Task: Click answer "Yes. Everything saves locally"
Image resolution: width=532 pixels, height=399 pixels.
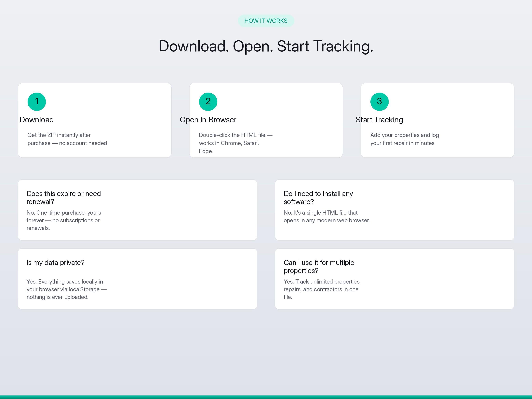Action: pyautogui.click(x=67, y=289)
